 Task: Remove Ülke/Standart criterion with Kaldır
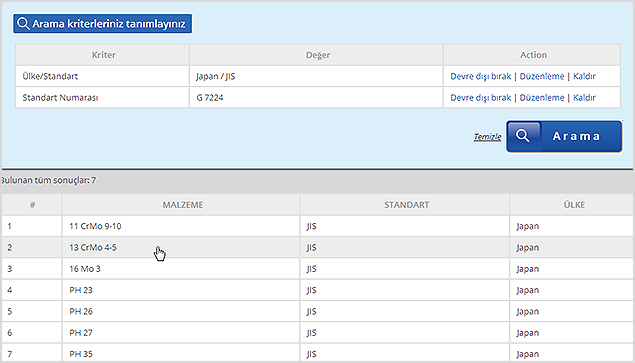(584, 76)
